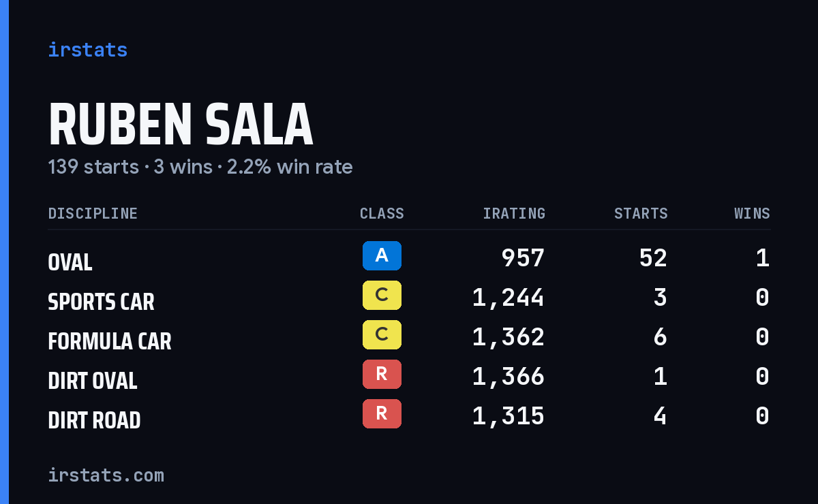Screen dimensions: 818x504
Task: Select the DIRT OVAL discipline label
Action: coord(93,380)
